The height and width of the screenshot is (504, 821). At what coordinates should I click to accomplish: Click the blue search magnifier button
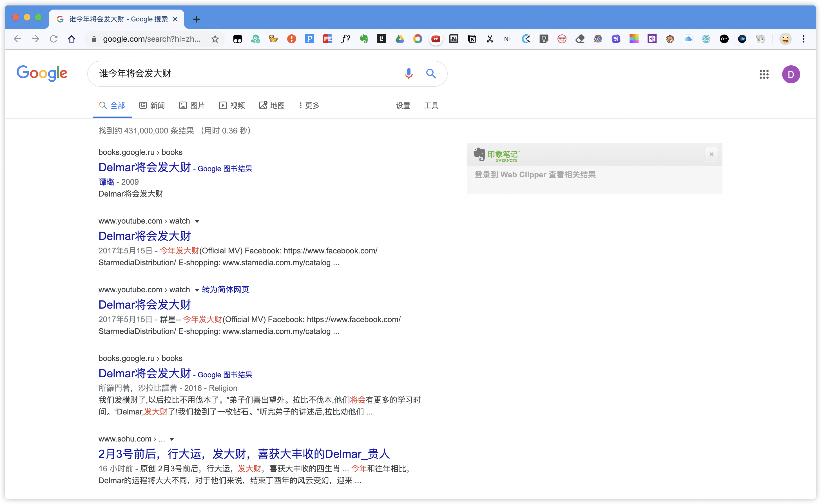431,73
